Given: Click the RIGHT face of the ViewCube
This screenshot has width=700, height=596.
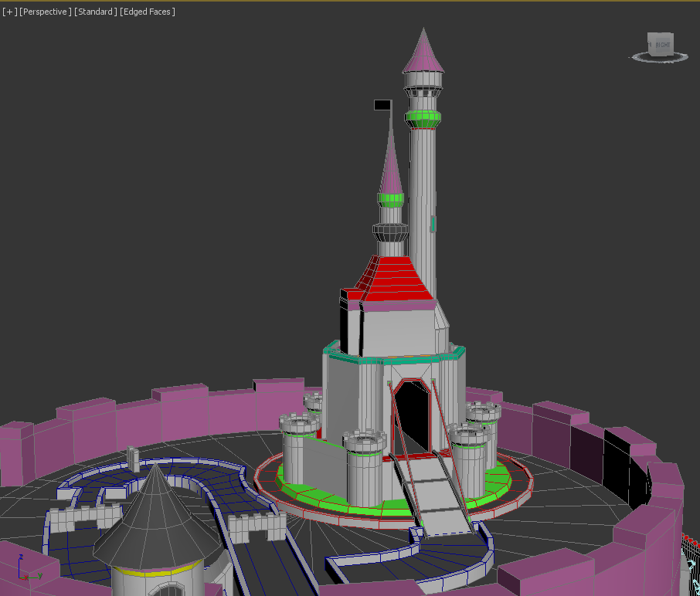Looking at the screenshot, I should click(x=662, y=45).
